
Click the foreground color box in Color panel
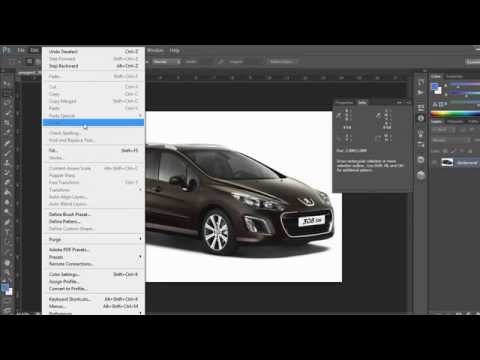pyautogui.click(x=435, y=87)
